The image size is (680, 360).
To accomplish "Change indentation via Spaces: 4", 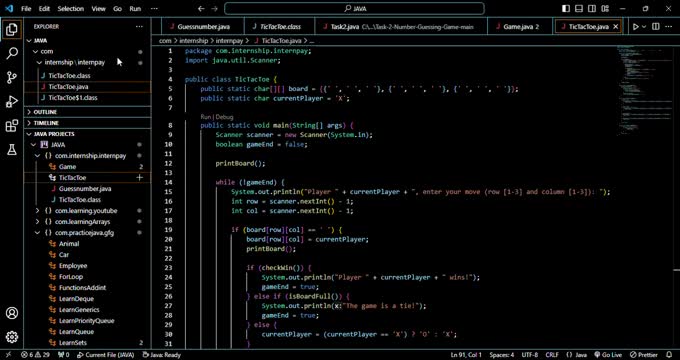I will point(502,355).
